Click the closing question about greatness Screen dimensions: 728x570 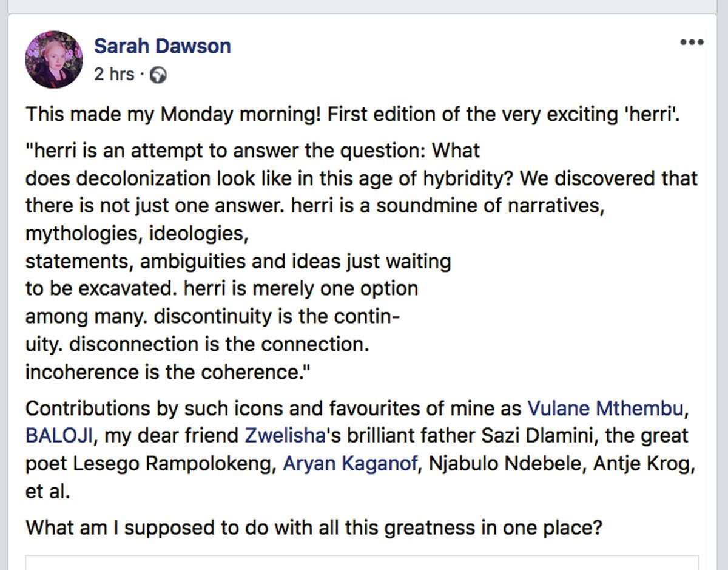[x=314, y=527]
